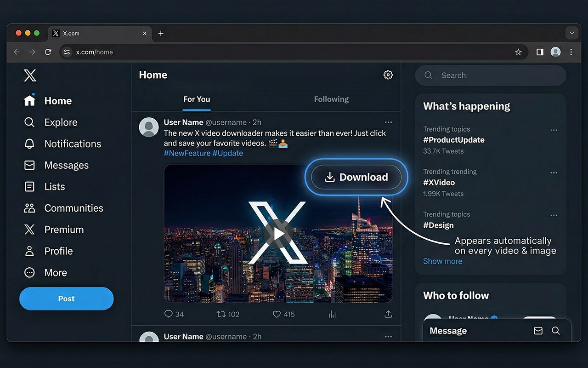Open options for #ProductUpdate trend
Image resolution: width=588 pixels, height=368 pixels.
coord(554,130)
